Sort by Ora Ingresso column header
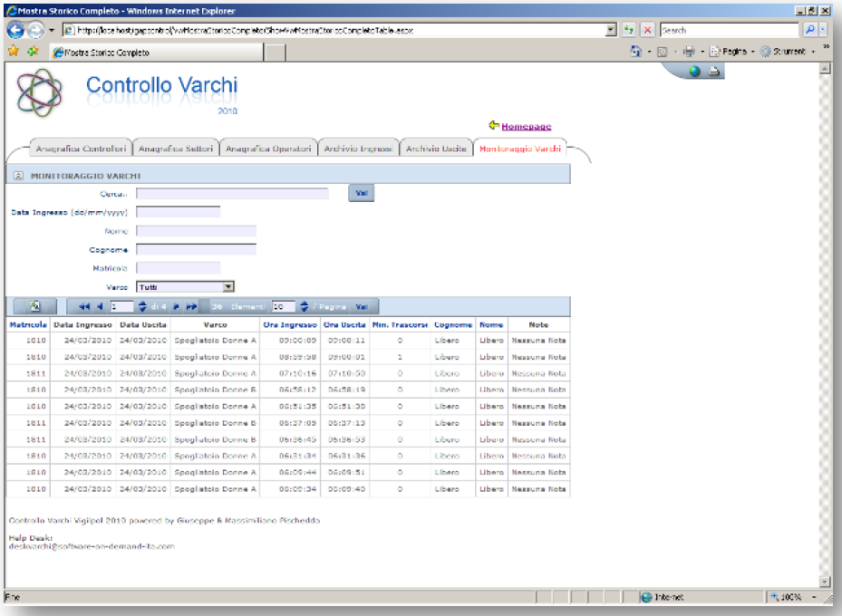 (290, 324)
